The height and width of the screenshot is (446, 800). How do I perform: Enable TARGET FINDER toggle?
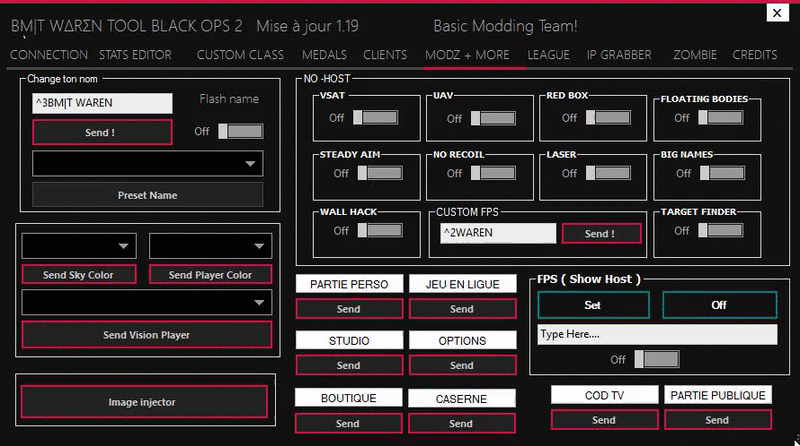(720, 230)
